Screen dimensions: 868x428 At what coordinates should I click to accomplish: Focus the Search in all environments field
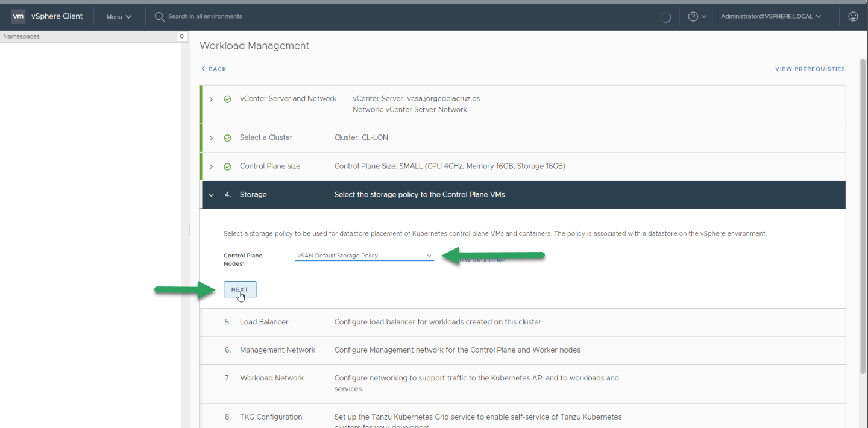point(205,16)
